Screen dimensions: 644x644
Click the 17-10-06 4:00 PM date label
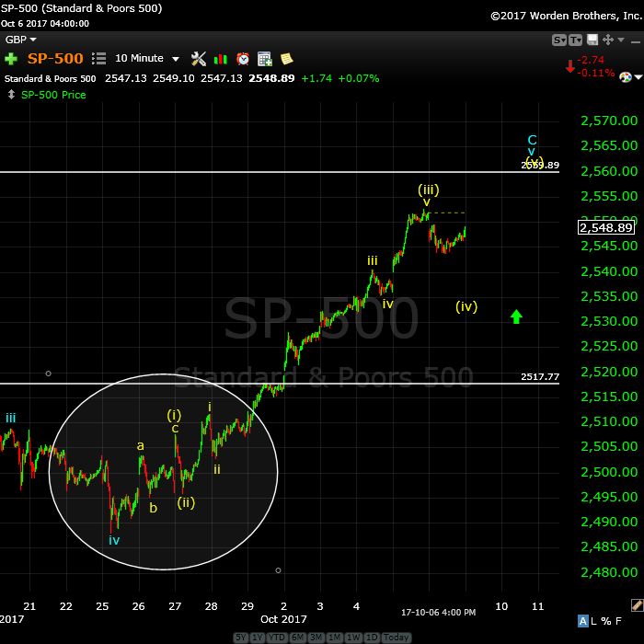[438, 613]
